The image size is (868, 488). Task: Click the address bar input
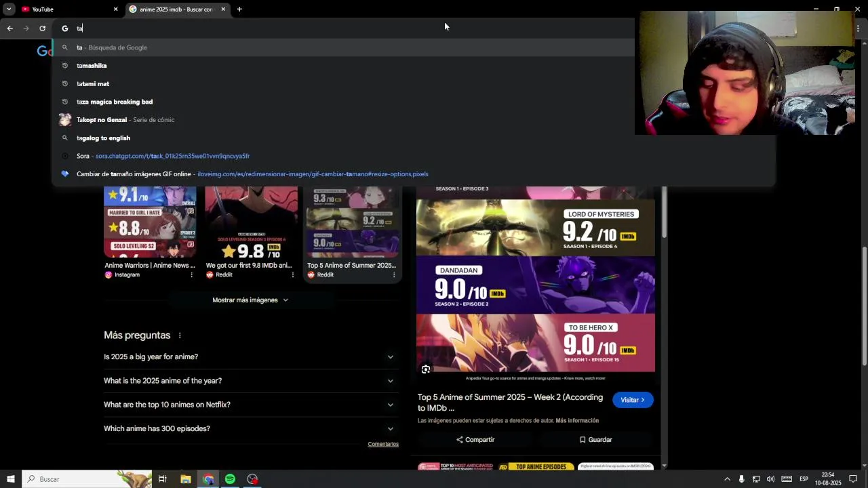point(353,28)
